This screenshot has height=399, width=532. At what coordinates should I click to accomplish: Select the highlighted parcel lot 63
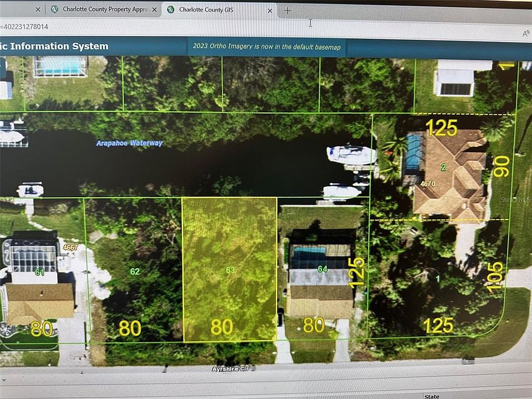[229, 269]
